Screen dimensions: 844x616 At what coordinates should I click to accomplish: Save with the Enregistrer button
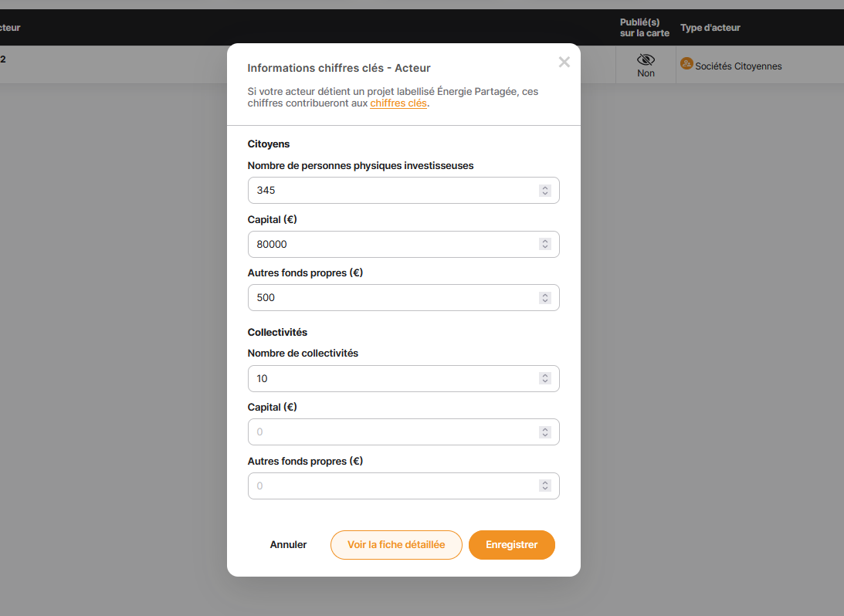tap(512, 545)
